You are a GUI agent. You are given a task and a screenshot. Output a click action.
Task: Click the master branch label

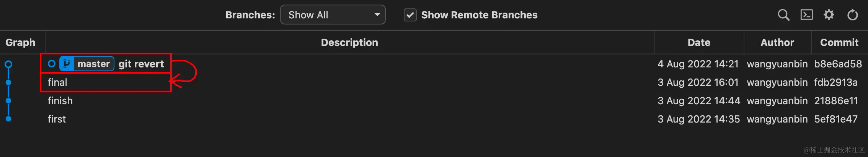[93, 64]
